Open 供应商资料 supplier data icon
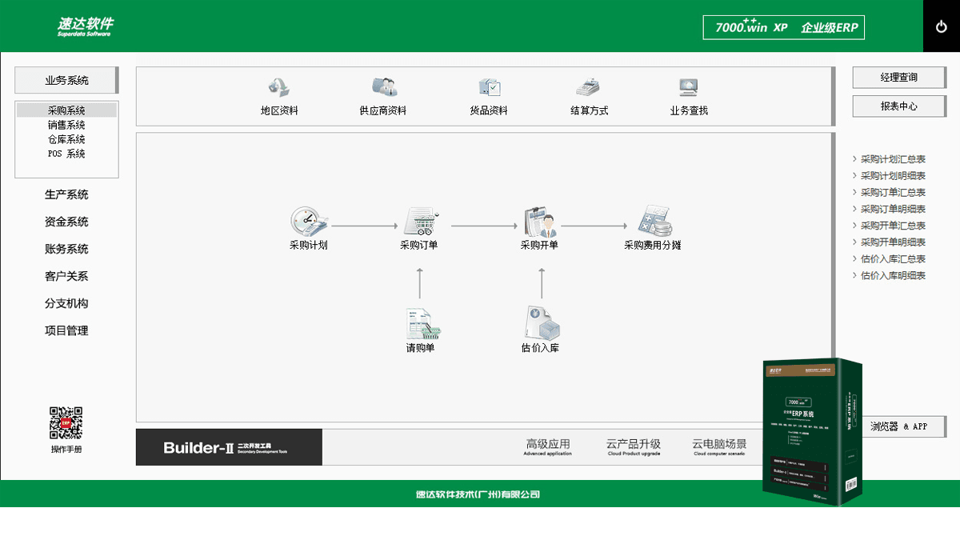This screenshot has width=960, height=560. [x=383, y=88]
